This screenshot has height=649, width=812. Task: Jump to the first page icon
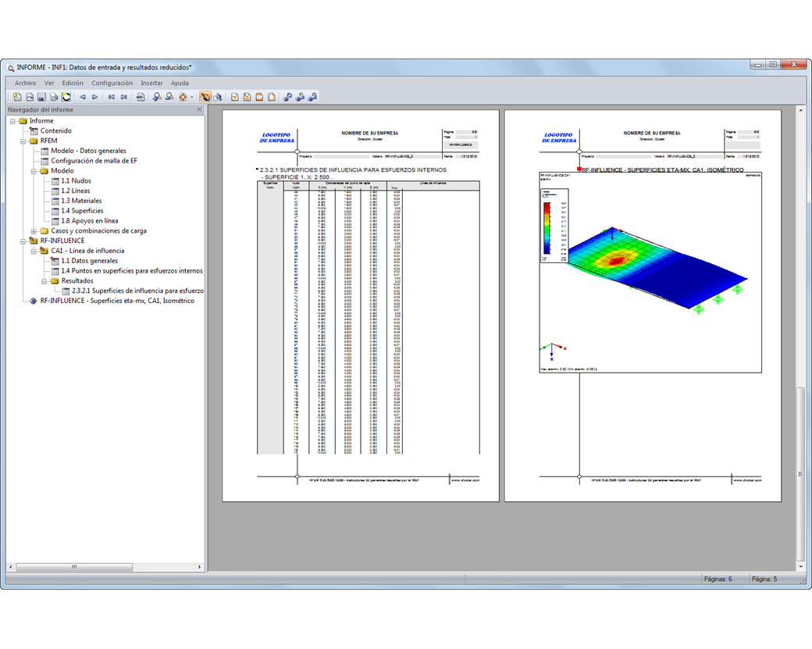click(112, 97)
